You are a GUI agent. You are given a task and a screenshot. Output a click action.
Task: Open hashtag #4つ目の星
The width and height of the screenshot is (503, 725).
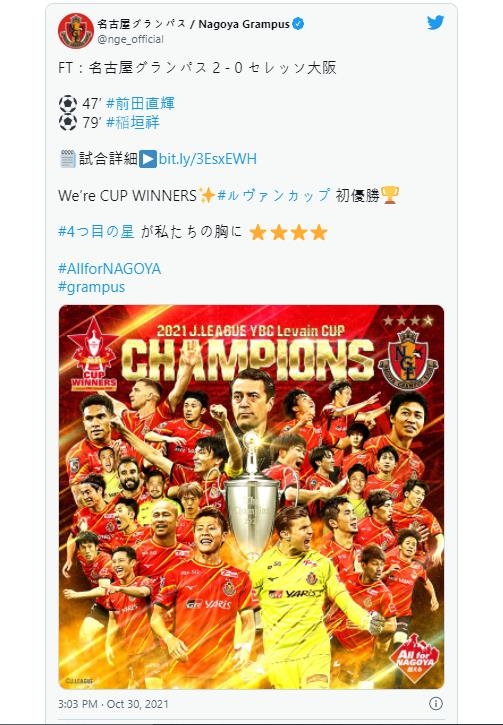[96, 231]
